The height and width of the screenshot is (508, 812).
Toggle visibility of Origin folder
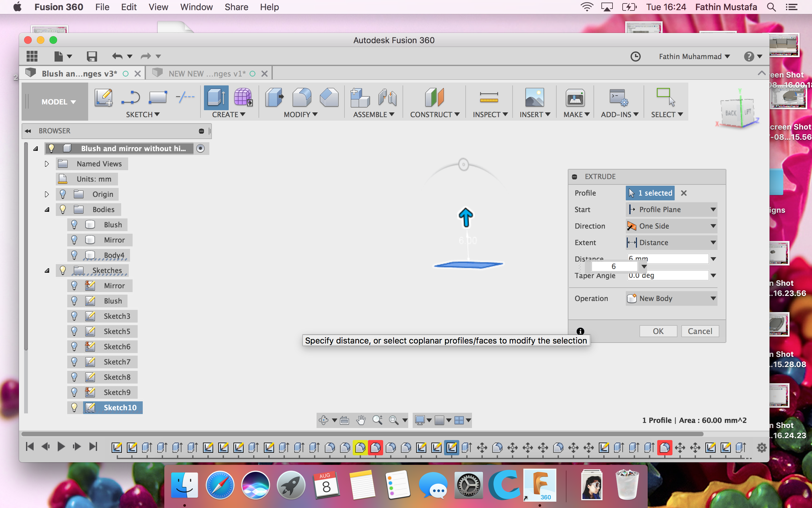(x=63, y=194)
